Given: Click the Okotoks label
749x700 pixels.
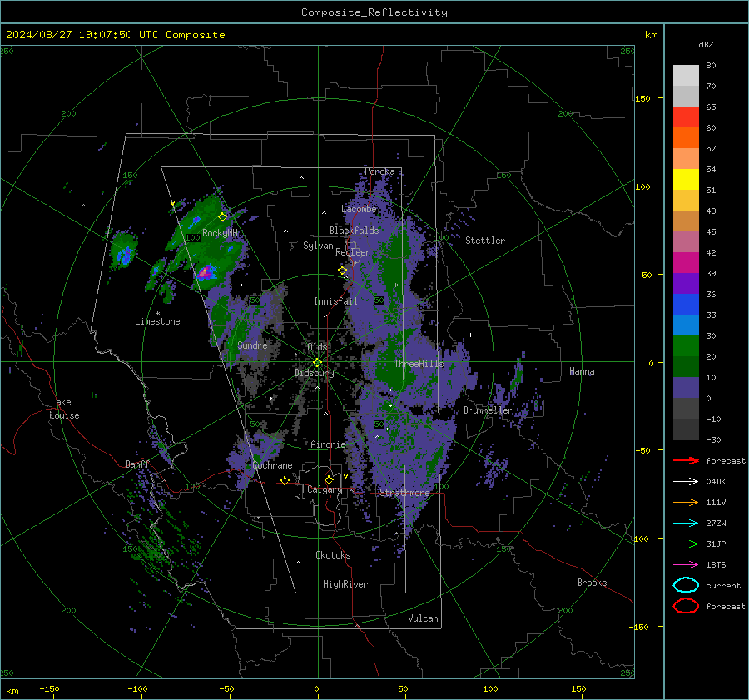Looking at the screenshot, I should (x=333, y=555).
